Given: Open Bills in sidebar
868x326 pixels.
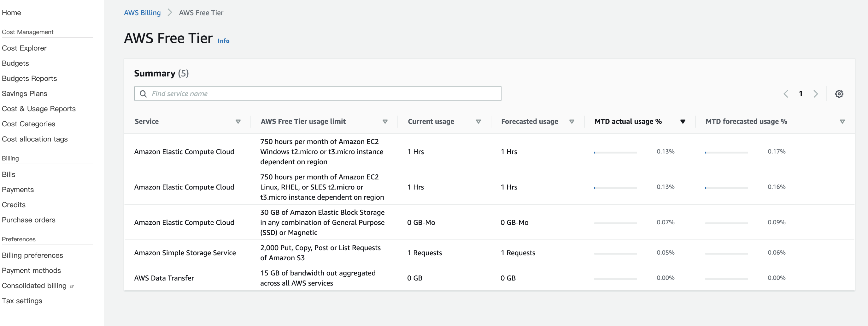Looking at the screenshot, I should pyautogui.click(x=9, y=175).
